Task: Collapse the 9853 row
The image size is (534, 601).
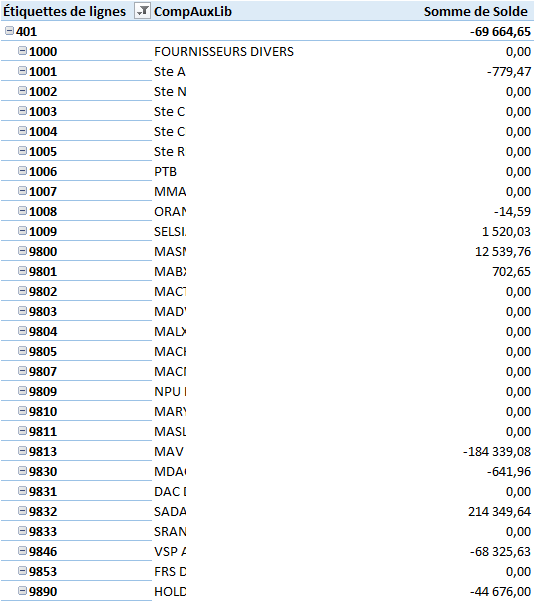Action: pyautogui.click(x=23, y=570)
